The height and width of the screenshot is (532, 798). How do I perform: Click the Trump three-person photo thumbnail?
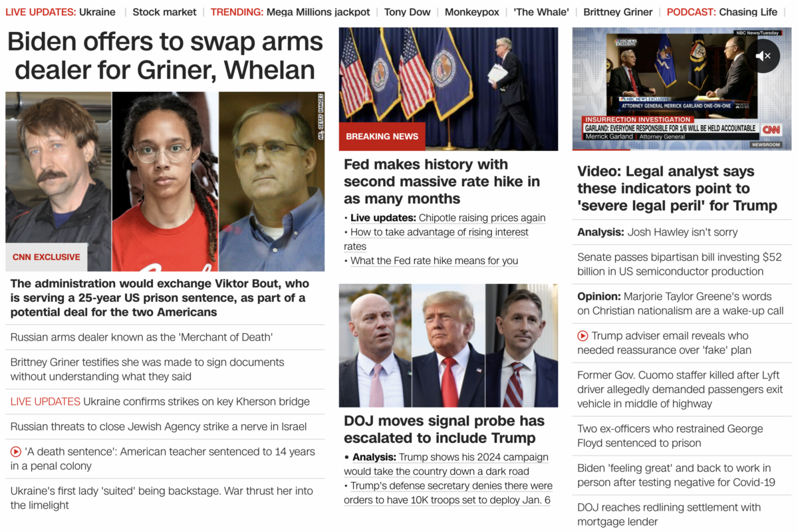click(448, 346)
